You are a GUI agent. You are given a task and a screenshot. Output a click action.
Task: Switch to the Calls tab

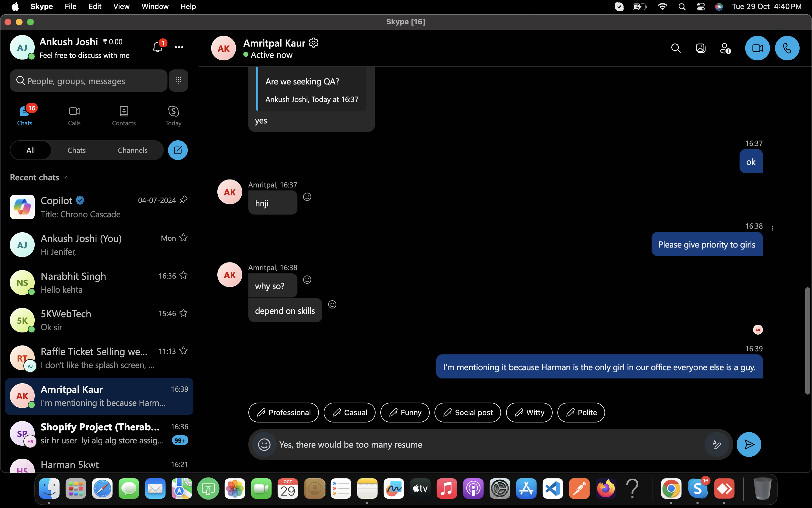pos(74,116)
